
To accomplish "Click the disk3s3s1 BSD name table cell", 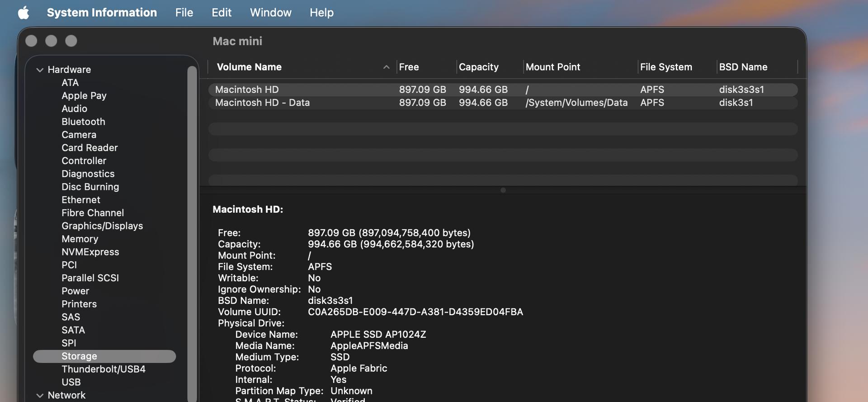I will [741, 90].
